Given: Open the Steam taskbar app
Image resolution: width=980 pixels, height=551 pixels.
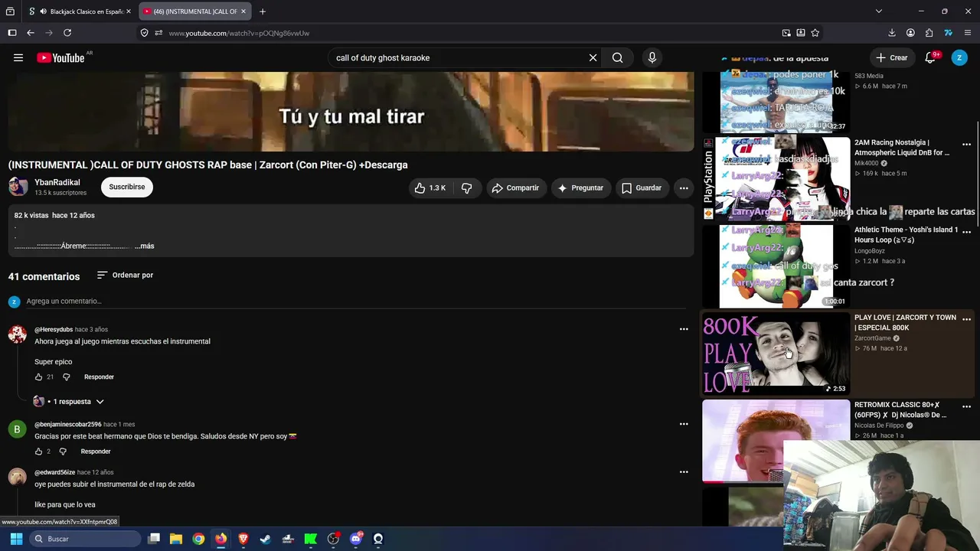Looking at the screenshot, I should (x=266, y=539).
